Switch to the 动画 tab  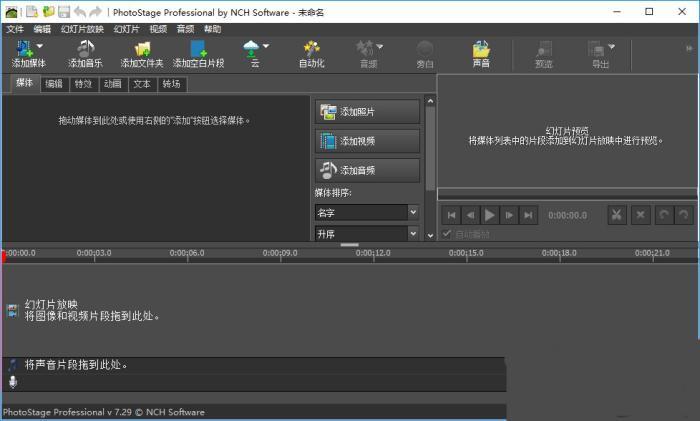(112, 84)
